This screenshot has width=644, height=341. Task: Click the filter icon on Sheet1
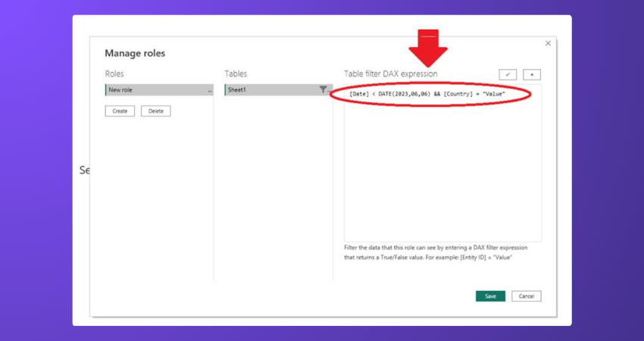324,89
